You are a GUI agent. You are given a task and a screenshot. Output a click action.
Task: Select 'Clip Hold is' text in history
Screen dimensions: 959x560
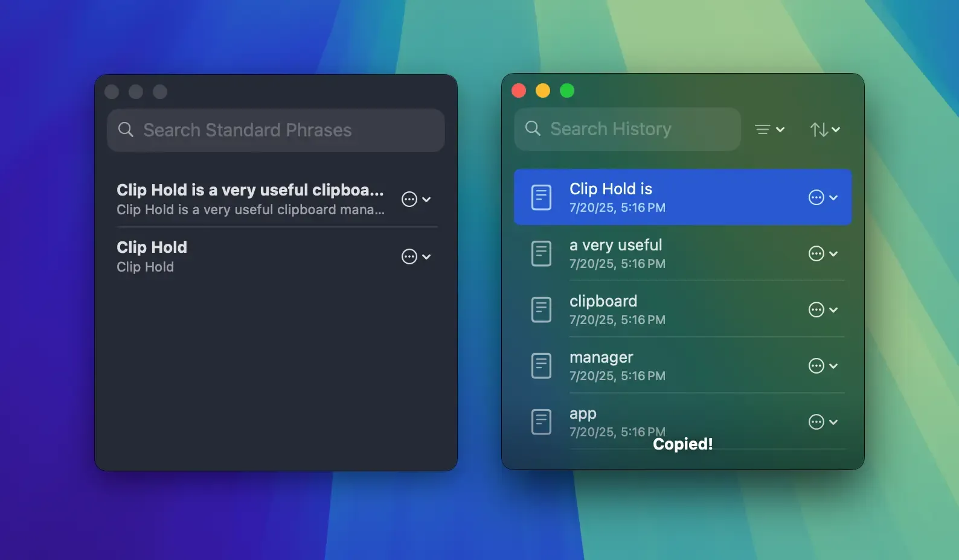click(611, 189)
